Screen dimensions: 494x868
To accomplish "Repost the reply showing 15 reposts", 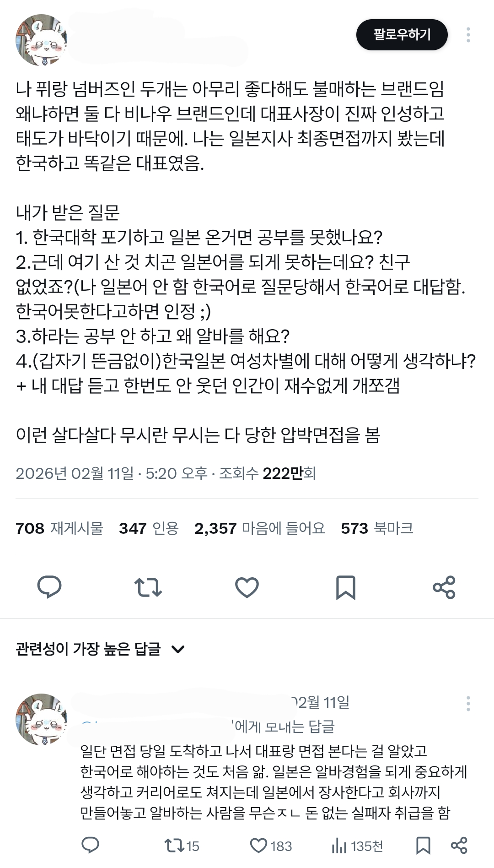I will (182, 846).
